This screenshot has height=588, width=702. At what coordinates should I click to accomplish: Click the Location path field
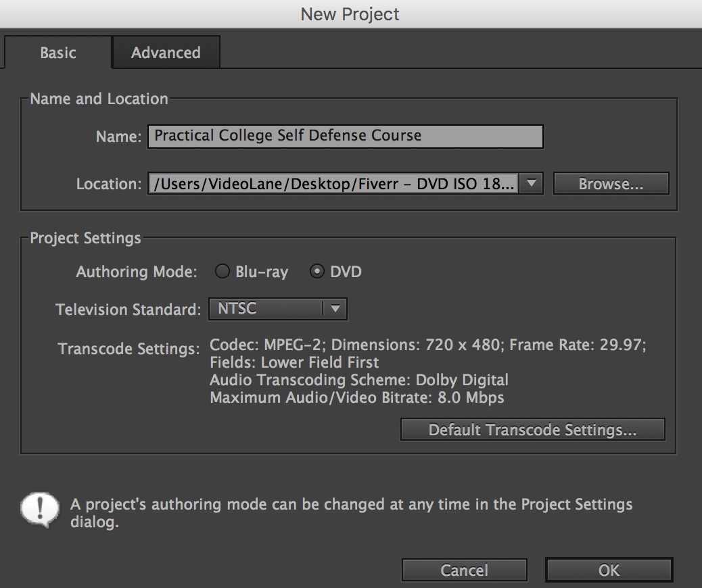click(x=333, y=183)
